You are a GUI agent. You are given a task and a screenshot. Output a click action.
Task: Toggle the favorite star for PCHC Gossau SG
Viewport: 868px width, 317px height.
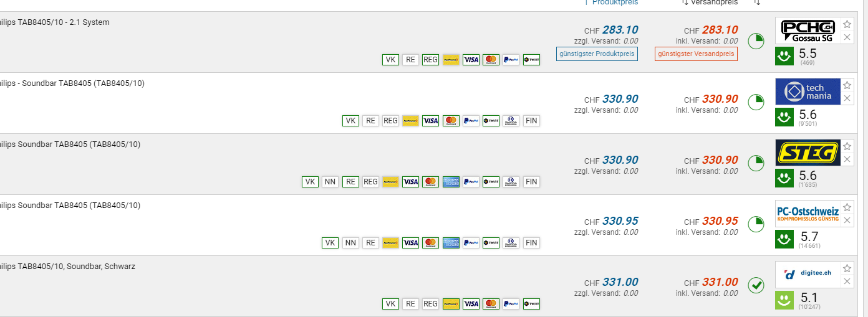pos(847,24)
